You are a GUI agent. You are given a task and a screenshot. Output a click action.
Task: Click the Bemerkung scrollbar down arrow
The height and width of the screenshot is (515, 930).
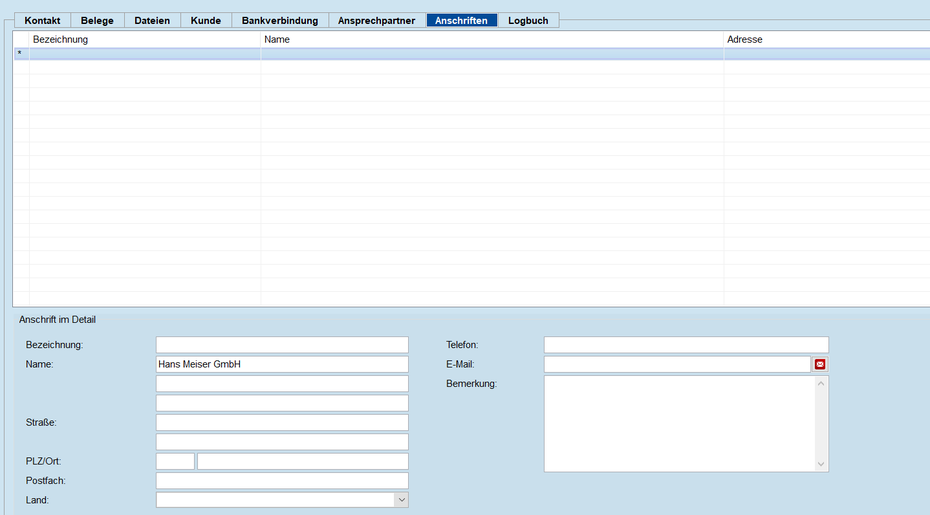click(821, 465)
